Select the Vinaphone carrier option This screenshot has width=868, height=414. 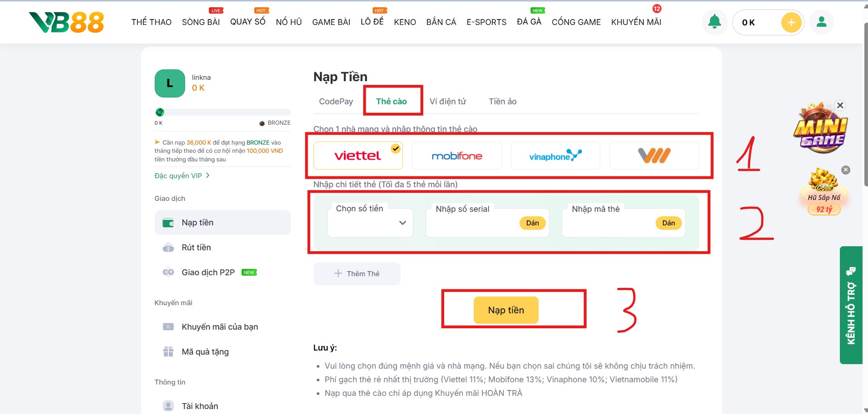[x=555, y=156]
